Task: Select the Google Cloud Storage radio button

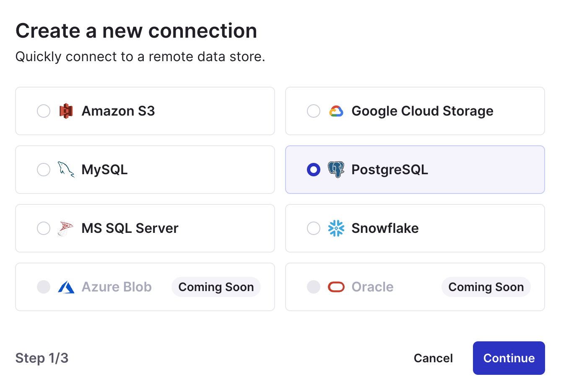Action: pyautogui.click(x=314, y=111)
